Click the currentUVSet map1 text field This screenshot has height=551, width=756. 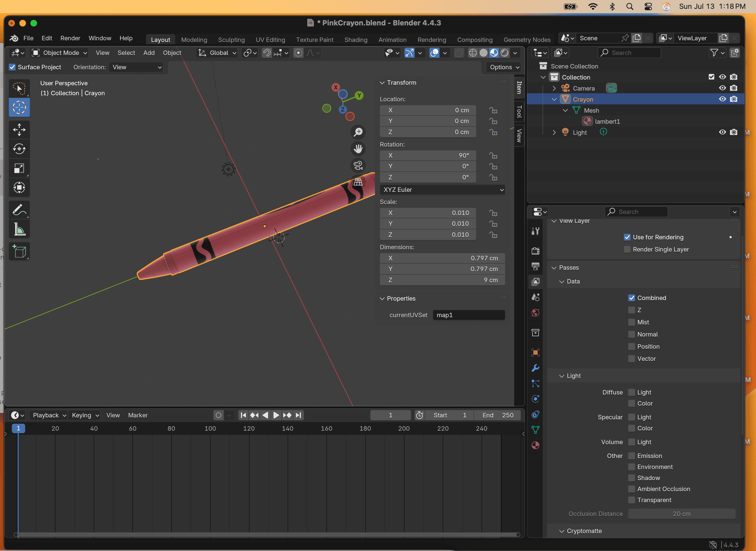click(x=469, y=315)
